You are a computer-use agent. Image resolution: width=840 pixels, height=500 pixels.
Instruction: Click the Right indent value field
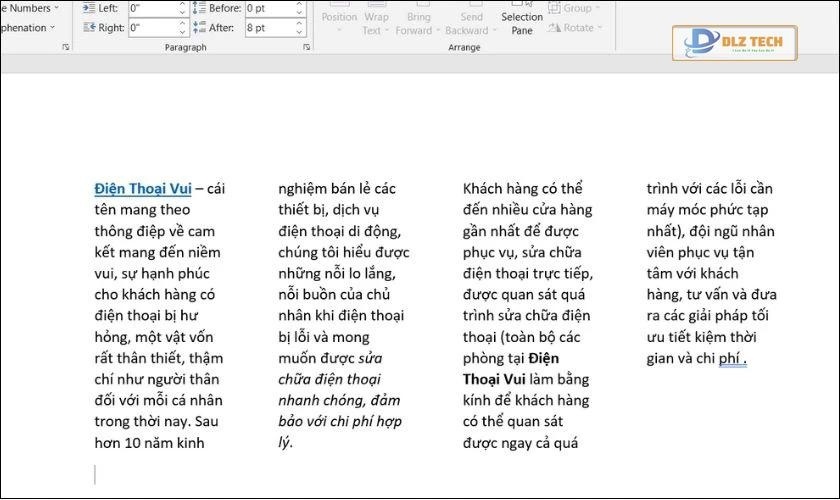[150, 28]
